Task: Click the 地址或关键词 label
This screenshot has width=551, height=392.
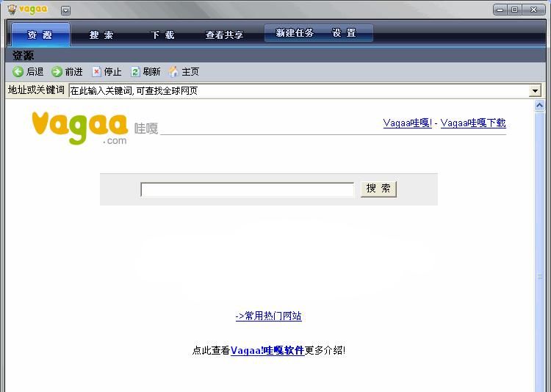Action: [36, 90]
